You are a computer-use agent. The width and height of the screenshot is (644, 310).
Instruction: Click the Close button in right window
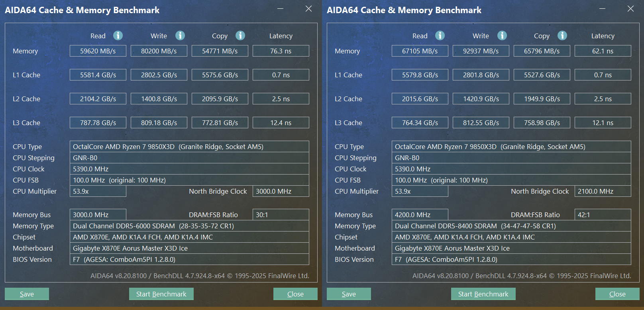617,294
